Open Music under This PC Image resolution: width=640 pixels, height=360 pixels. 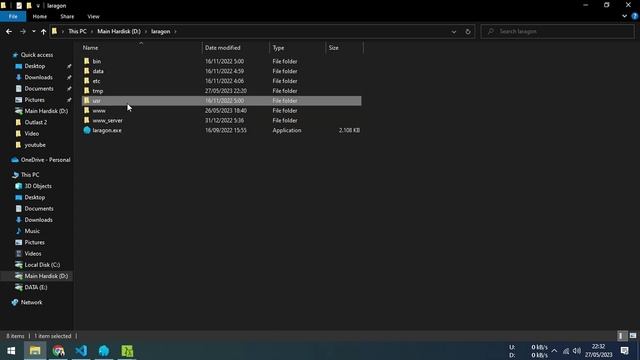click(32, 231)
